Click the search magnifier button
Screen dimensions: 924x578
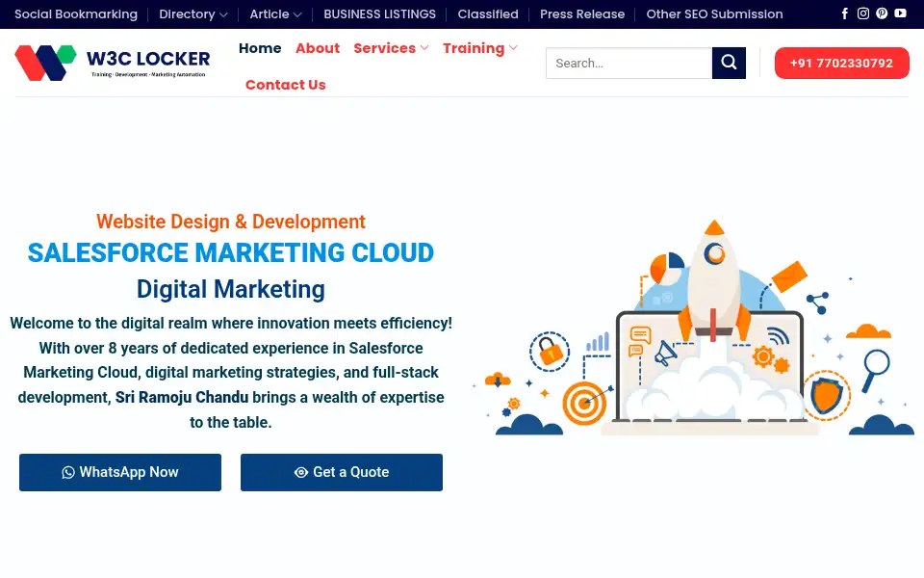729,64
